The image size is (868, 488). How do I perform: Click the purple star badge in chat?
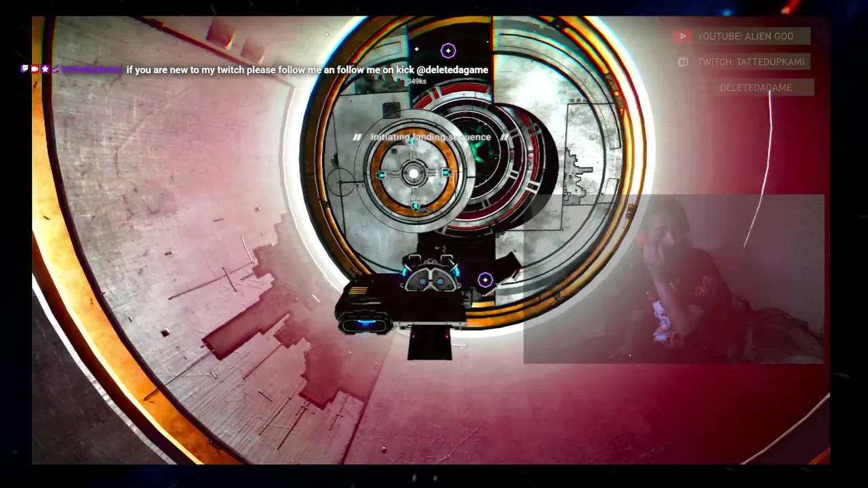[45, 69]
